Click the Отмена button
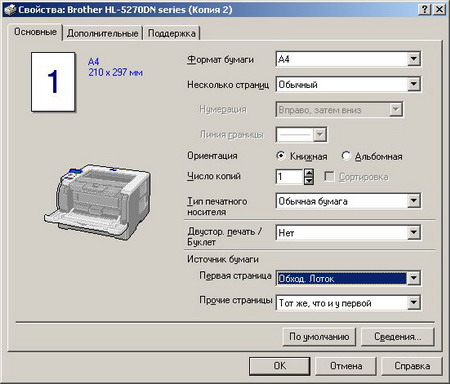This screenshot has height=384, width=450. point(346,366)
